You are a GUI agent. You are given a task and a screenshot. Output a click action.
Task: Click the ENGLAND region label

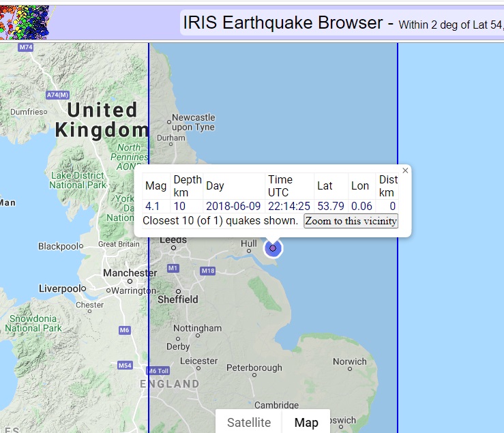pos(170,384)
